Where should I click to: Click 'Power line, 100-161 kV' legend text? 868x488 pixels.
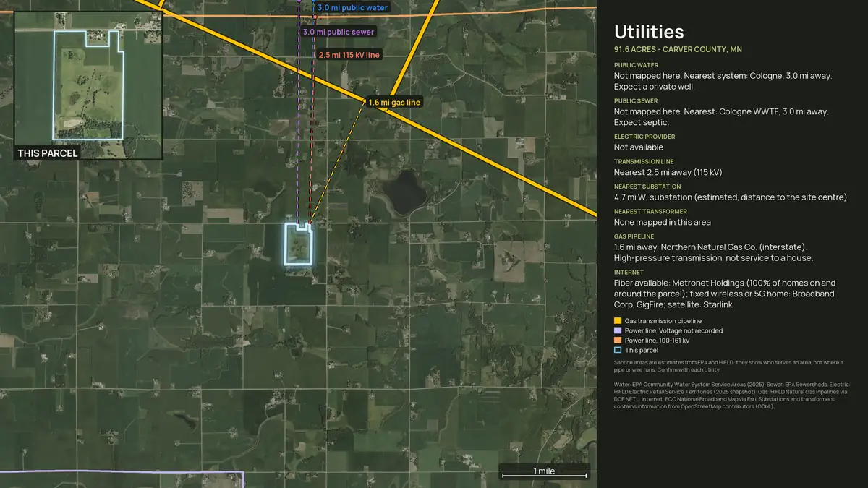[x=658, y=341]
